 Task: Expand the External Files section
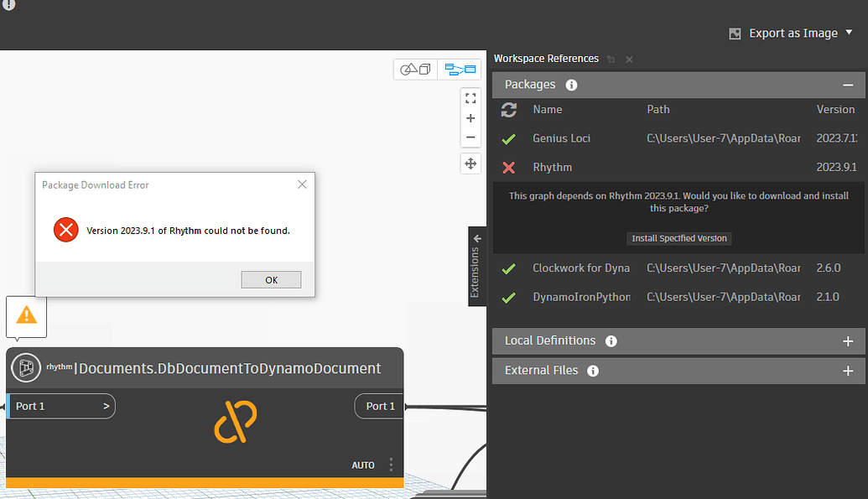pos(848,370)
